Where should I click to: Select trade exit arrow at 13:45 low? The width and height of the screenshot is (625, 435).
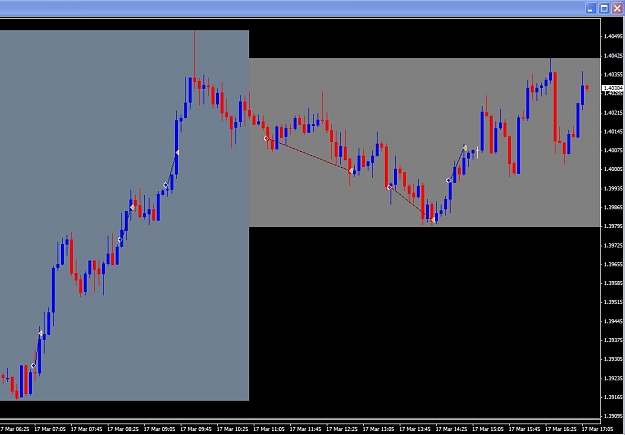[x=432, y=220]
